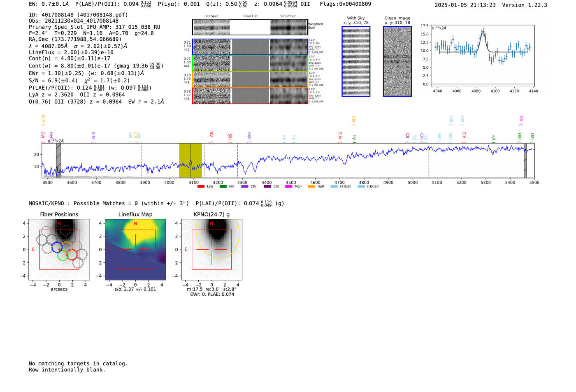Click the green Hβ line marker label
Image resolution: width=576 pixels, height=392 pixels.
494,138
